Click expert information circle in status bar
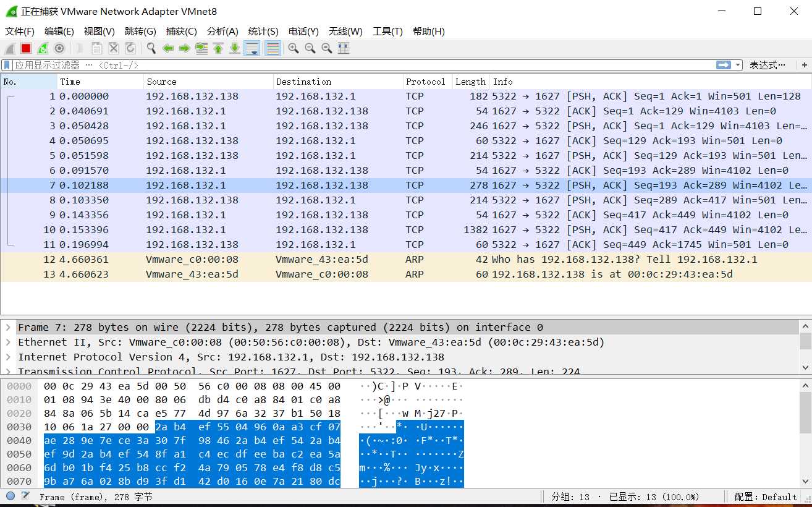This screenshot has height=507, width=812. coord(11,496)
